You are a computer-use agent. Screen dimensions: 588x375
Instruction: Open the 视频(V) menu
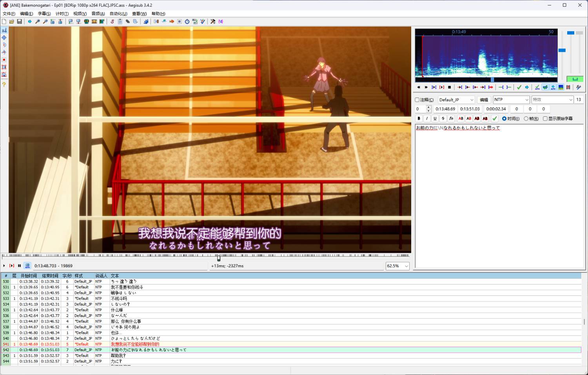[x=80, y=14]
